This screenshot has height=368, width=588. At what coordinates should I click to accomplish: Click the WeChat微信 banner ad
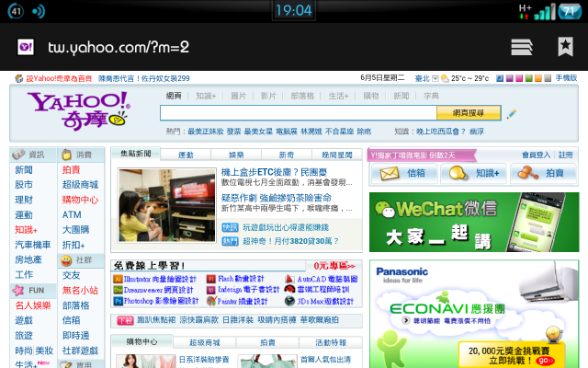point(474,222)
